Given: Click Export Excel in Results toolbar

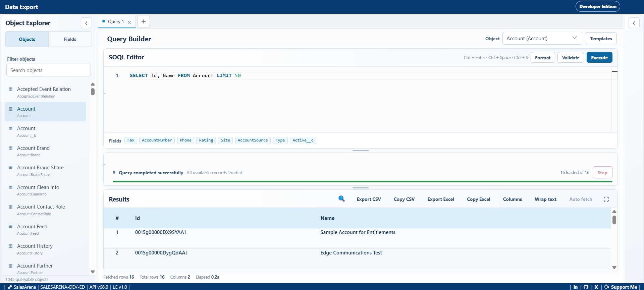Looking at the screenshot, I should [441, 199].
